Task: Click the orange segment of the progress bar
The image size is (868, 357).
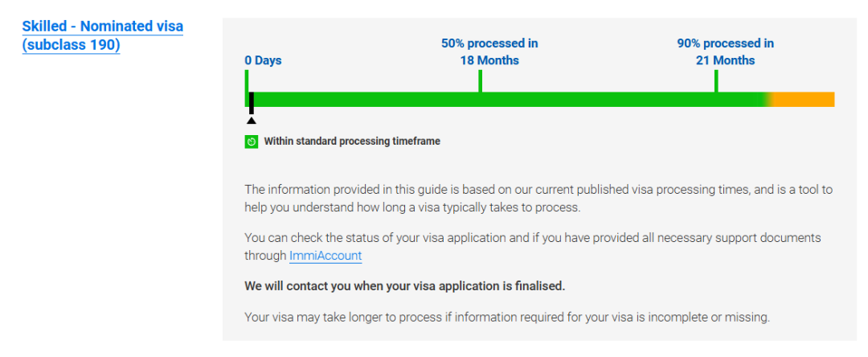Action: coord(803,100)
